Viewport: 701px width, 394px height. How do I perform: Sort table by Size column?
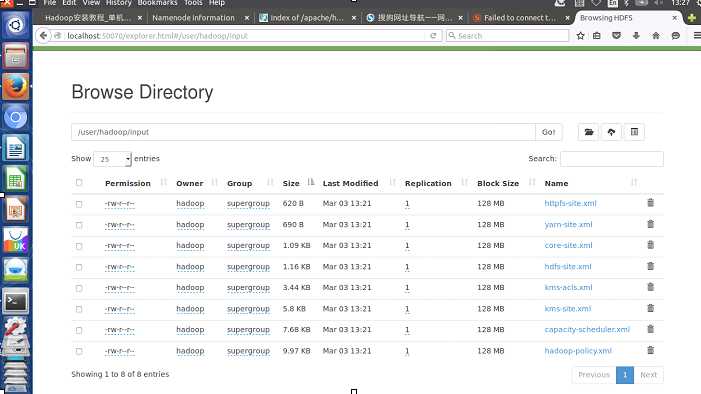[x=291, y=183]
